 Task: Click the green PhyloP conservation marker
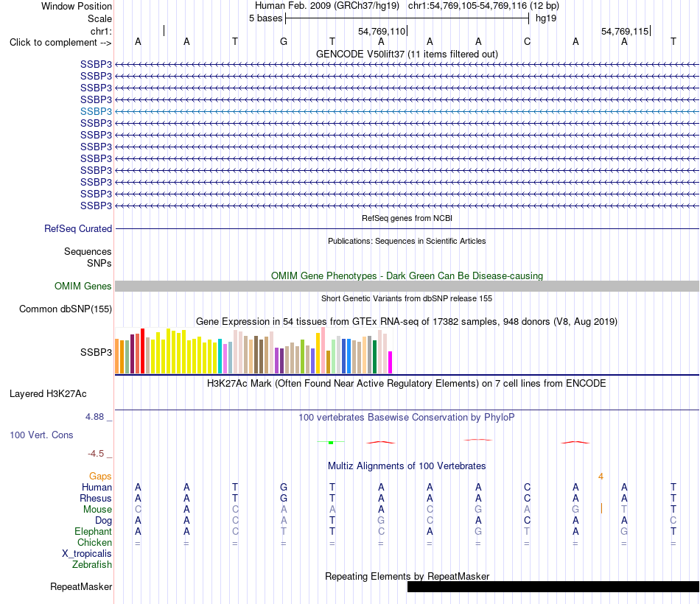click(331, 442)
